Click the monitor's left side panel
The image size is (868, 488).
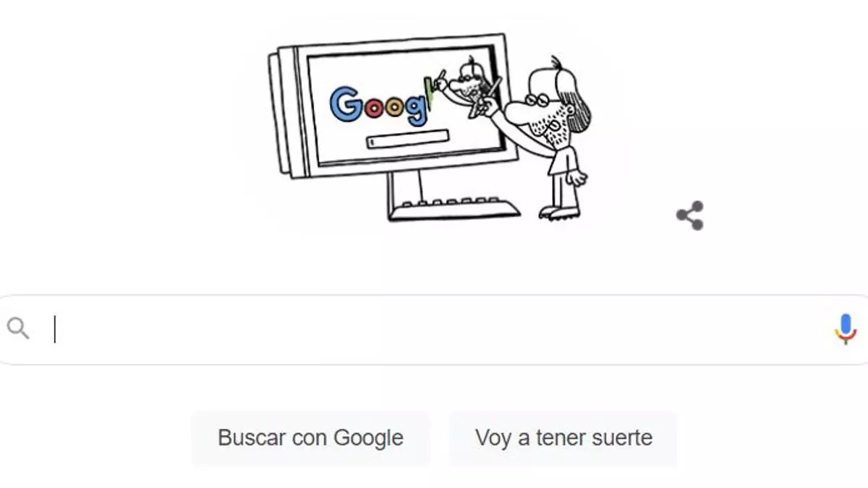(x=286, y=112)
